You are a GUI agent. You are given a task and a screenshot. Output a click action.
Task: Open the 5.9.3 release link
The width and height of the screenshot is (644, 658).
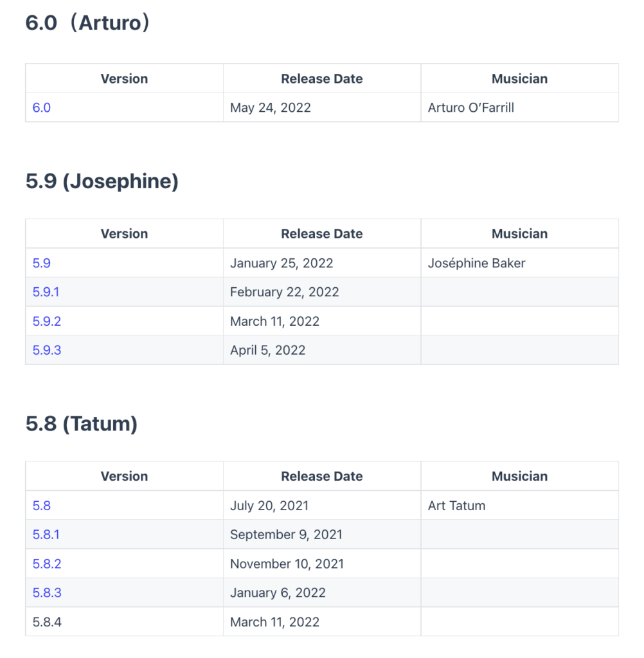pos(47,350)
